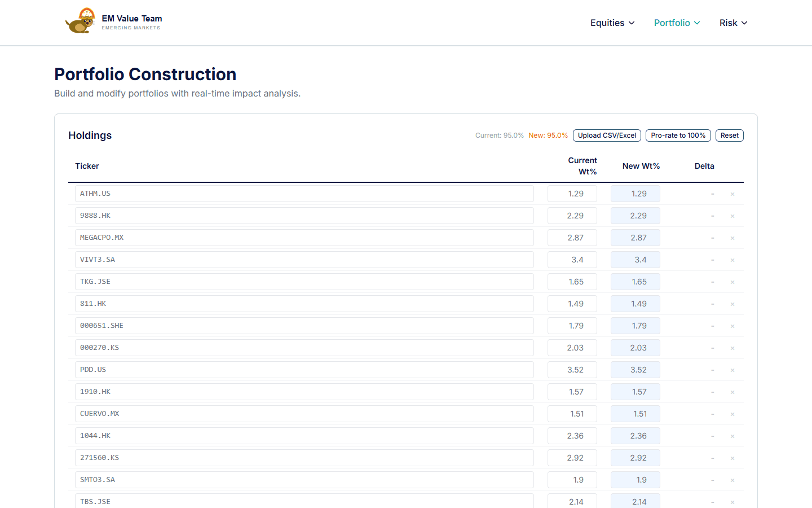The image size is (812, 508).
Task: Remove the ATHM.US holding via its × icon
Action: click(x=732, y=194)
